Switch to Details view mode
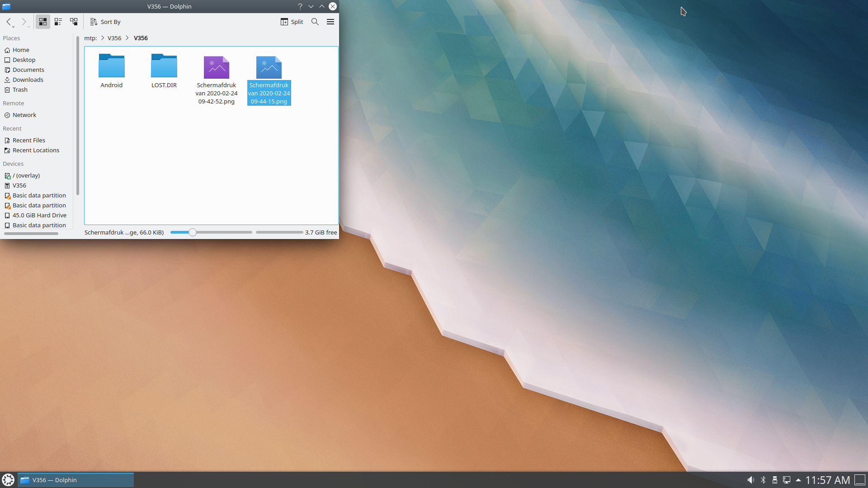This screenshot has width=868, height=488. point(74,22)
